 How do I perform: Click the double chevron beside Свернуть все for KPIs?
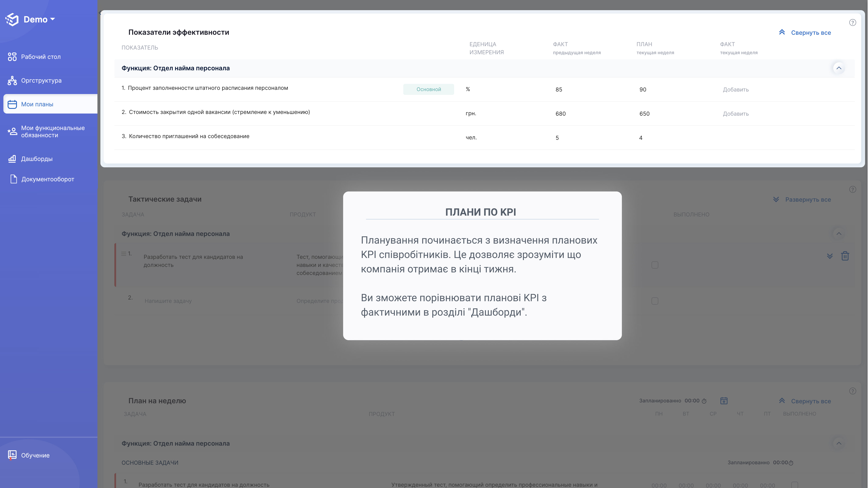(x=782, y=32)
